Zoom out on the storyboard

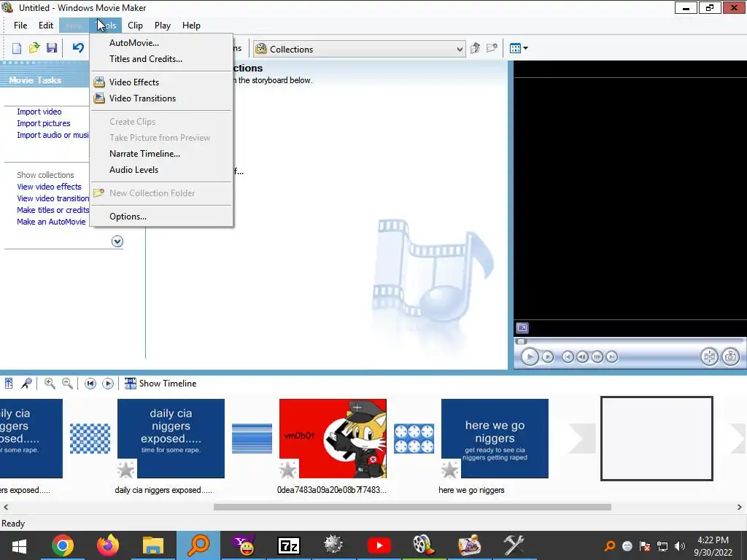(x=67, y=384)
